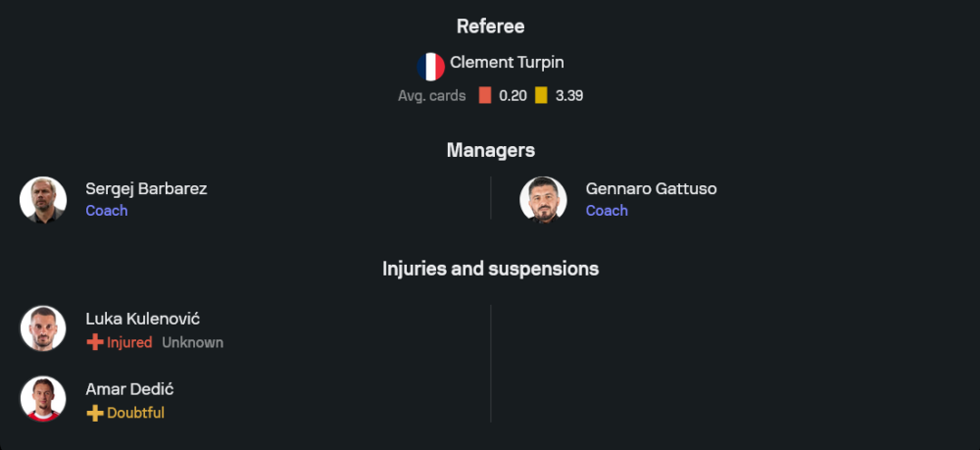Open Luka Kulenović's player page
Image resolution: width=980 pixels, height=450 pixels.
tap(143, 319)
